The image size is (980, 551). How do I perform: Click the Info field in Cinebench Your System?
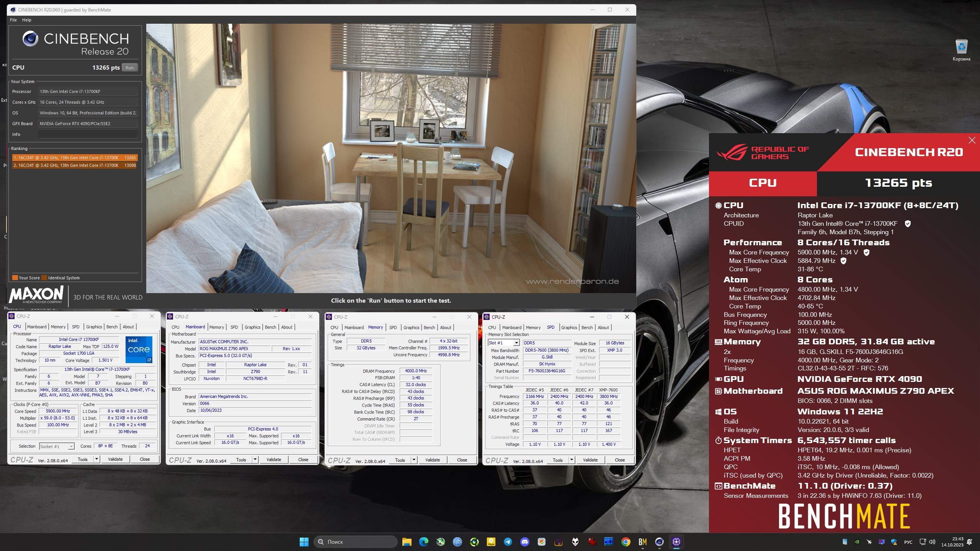pos(87,134)
